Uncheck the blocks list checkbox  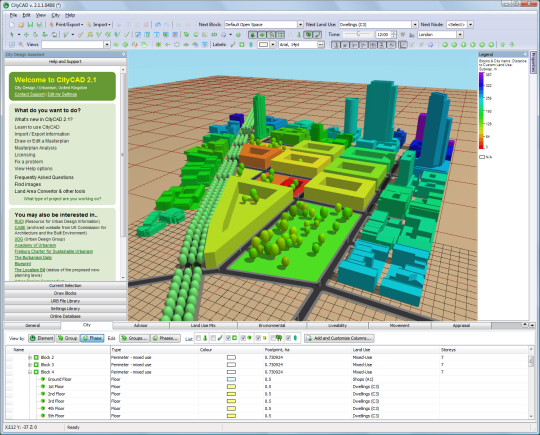click(x=228, y=338)
